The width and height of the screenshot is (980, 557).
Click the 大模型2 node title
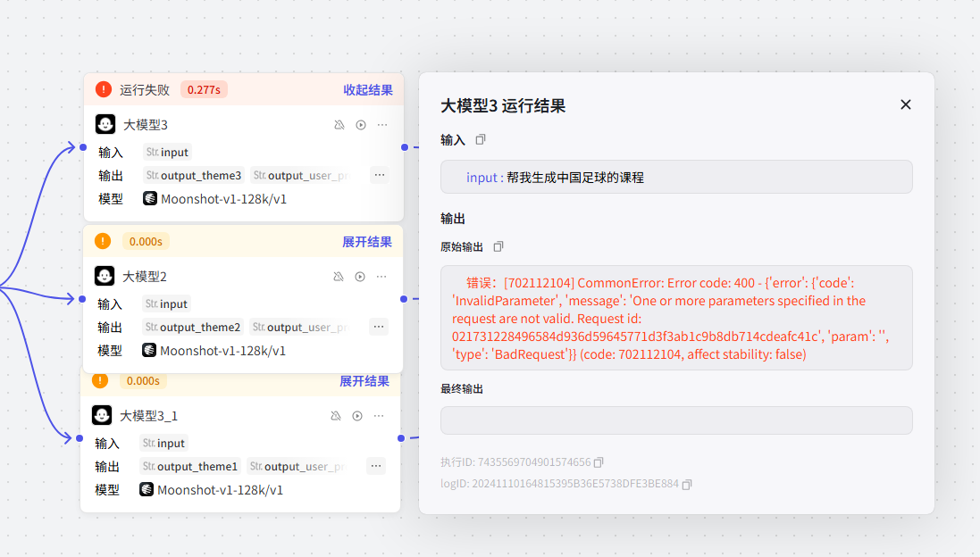pyautogui.click(x=145, y=277)
